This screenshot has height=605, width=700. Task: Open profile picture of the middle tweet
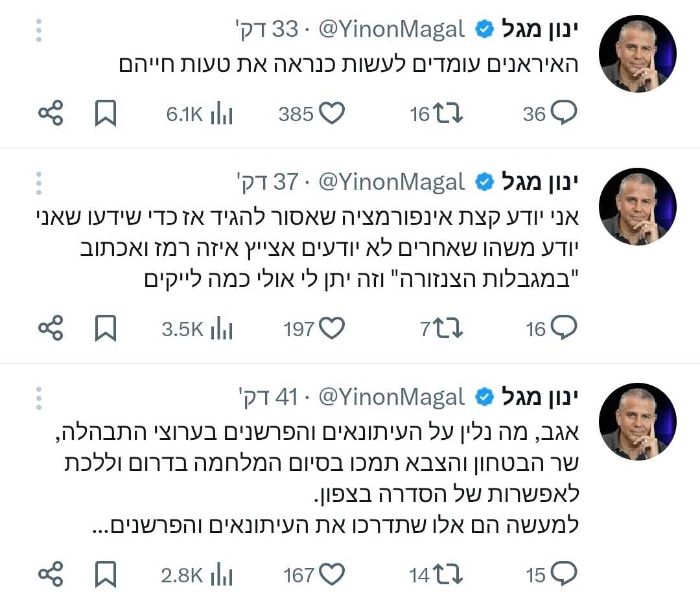pyautogui.click(x=638, y=207)
